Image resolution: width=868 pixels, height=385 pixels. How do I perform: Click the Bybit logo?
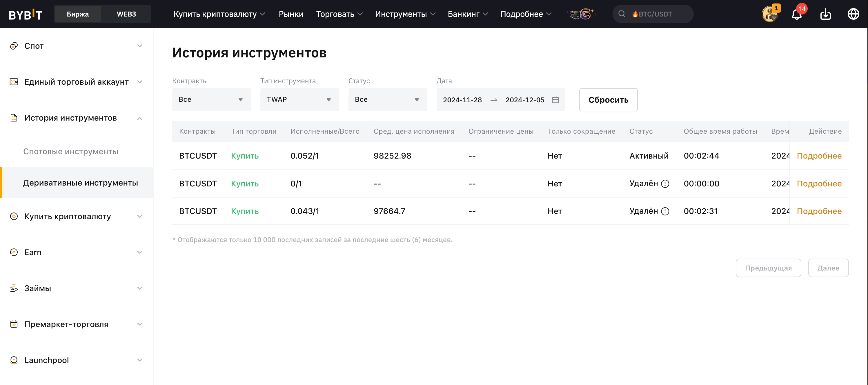pyautogui.click(x=25, y=14)
